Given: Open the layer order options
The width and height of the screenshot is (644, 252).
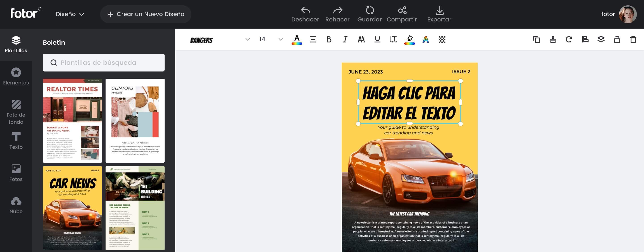Looking at the screenshot, I should pos(601,39).
